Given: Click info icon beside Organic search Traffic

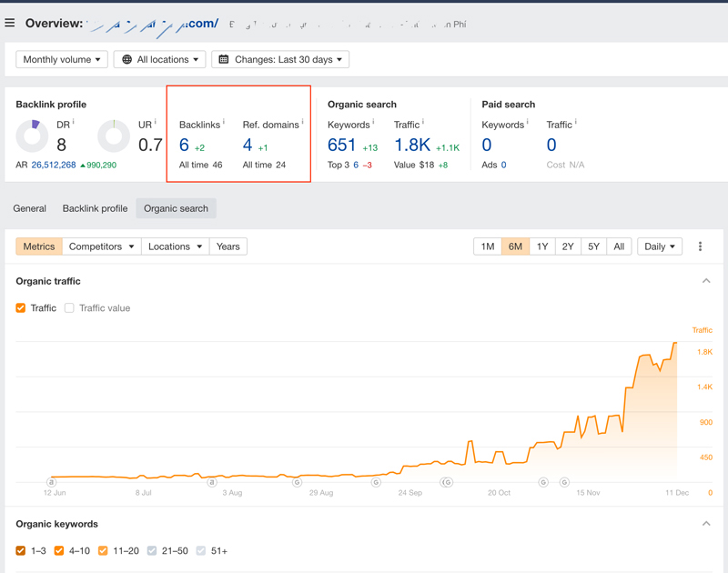Looking at the screenshot, I should tap(422, 122).
